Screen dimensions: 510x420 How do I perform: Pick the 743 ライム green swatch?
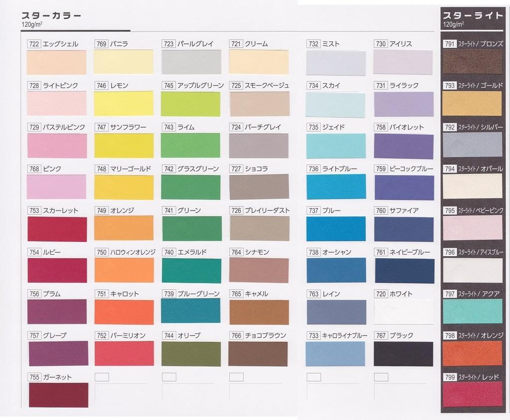(191, 146)
